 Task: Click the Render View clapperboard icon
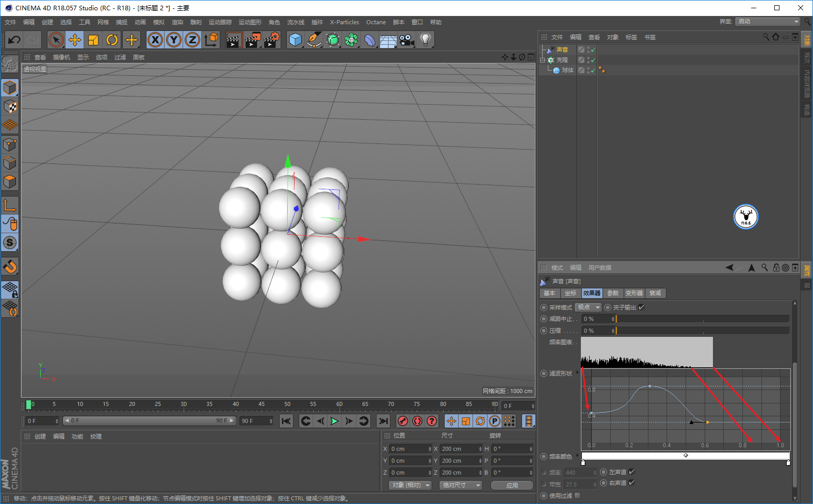coord(234,40)
